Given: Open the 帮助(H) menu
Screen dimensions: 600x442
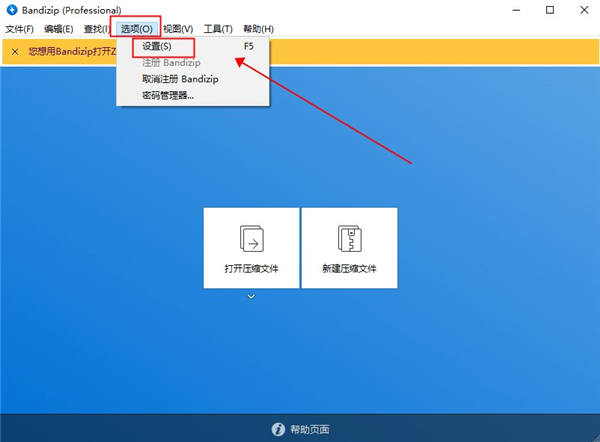Looking at the screenshot, I should 259,29.
